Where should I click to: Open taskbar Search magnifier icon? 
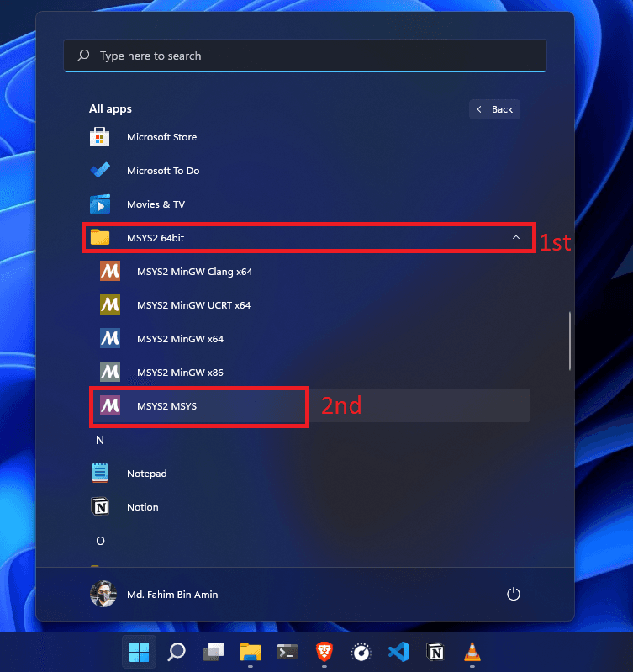tap(177, 652)
